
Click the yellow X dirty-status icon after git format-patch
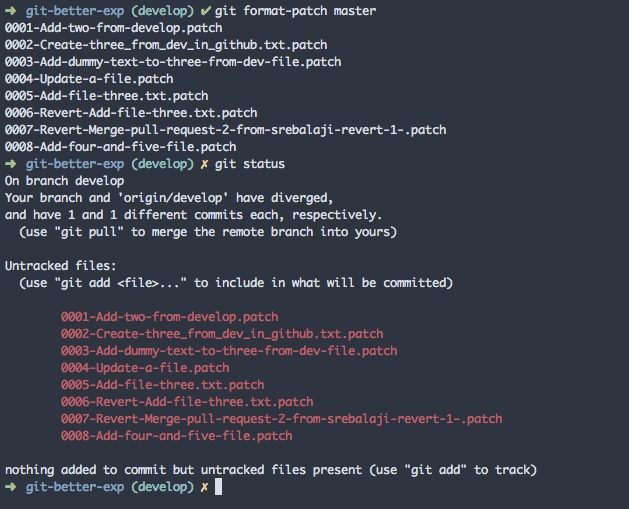pos(205,164)
